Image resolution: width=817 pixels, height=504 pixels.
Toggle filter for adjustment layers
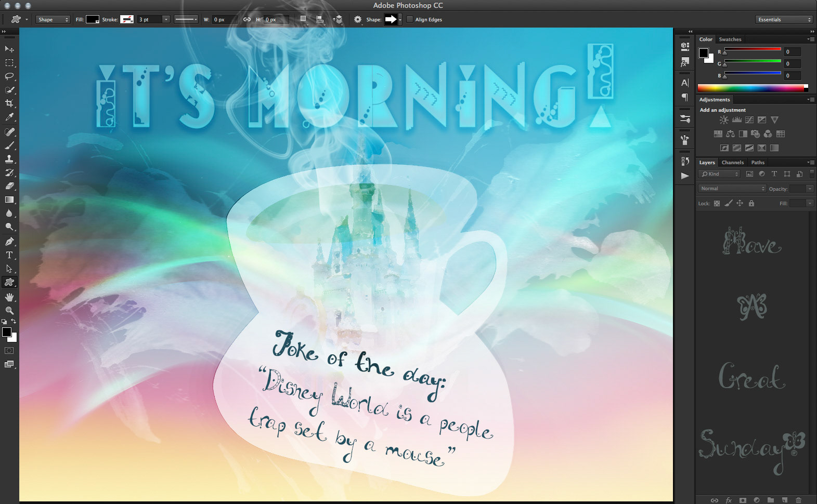[x=762, y=174]
